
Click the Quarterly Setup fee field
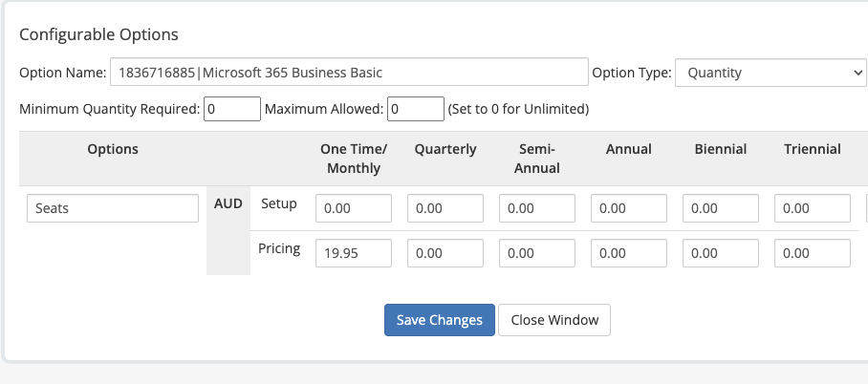click(445, 208)
